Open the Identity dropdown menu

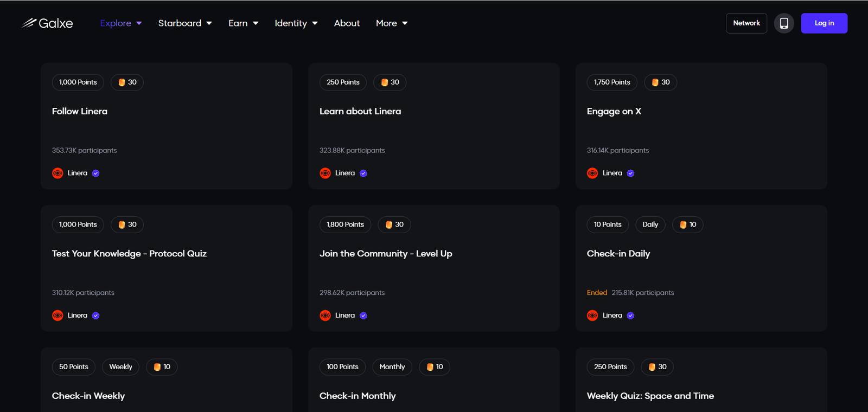click(296, 23)
